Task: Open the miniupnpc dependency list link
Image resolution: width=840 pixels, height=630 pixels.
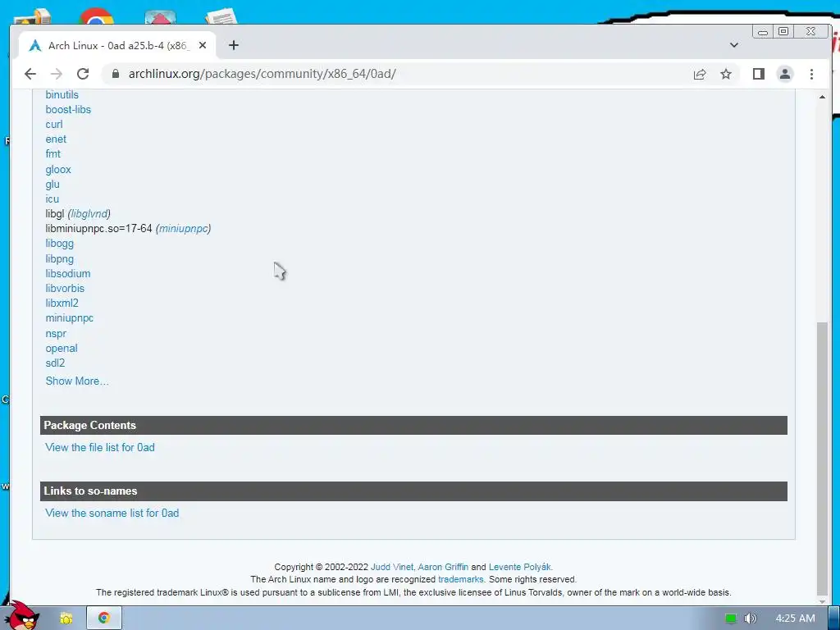Action: click(x=69, y=318)
